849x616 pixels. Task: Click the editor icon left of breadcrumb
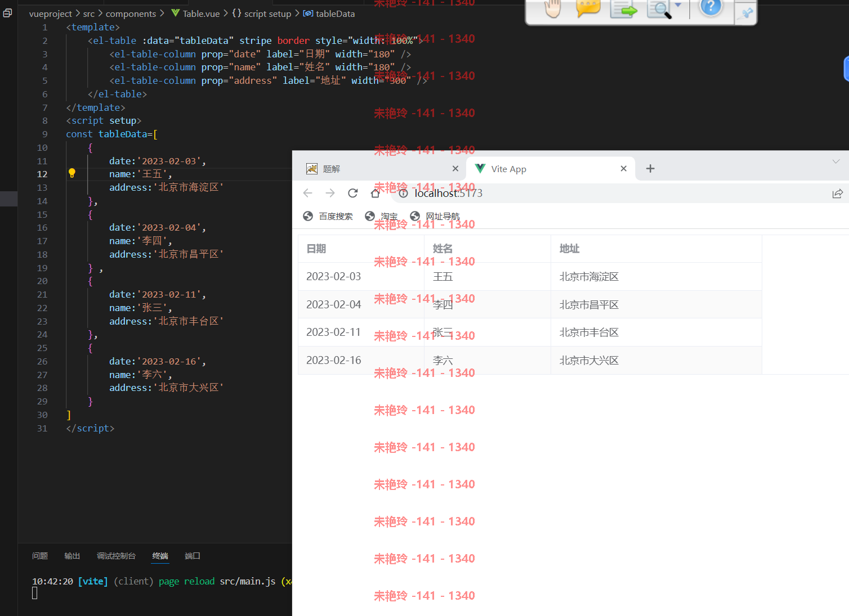7,13
